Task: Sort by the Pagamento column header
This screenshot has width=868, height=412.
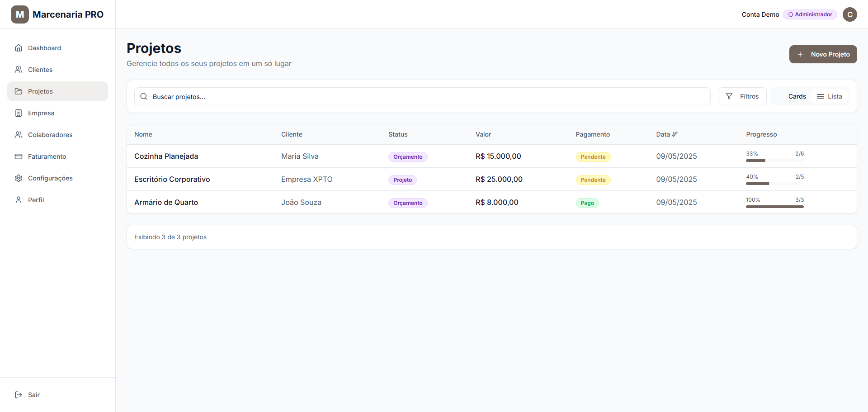Action: click(593, 134)
